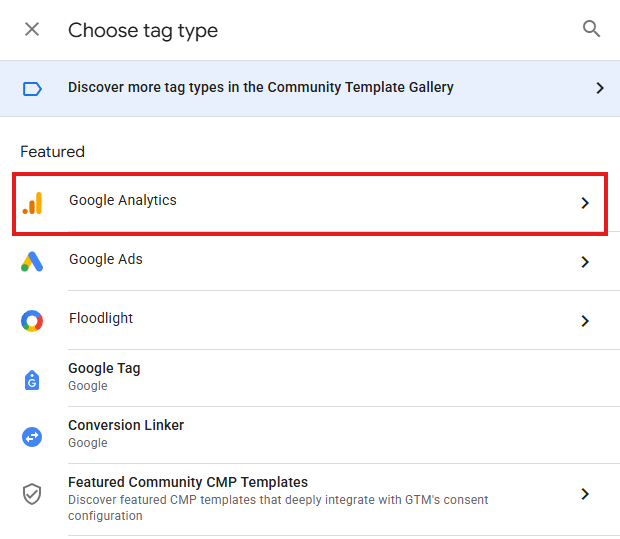Click the Community Template Gallery tag icon

(x=32, y=89)
